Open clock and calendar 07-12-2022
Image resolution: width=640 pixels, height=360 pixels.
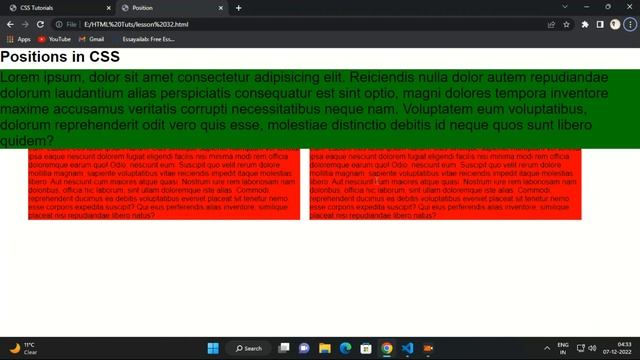click(x=617, y=348)
